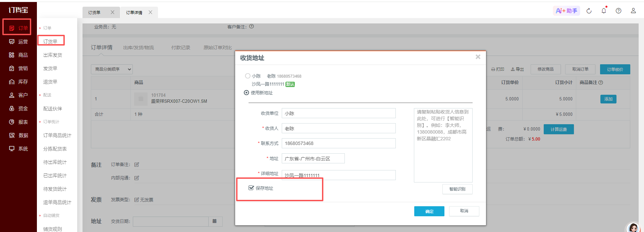644x232 pixels.
Task: Select the 订单详情 detail tab
Action: (x=102, y=48)
